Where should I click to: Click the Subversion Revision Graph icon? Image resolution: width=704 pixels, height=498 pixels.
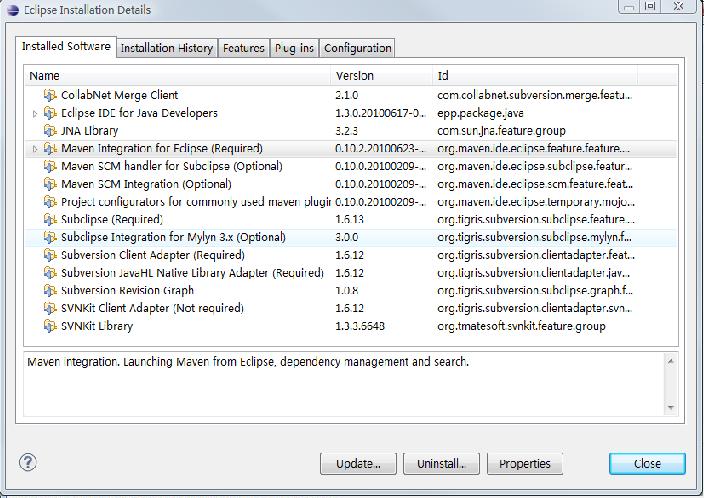coord(50,291)
